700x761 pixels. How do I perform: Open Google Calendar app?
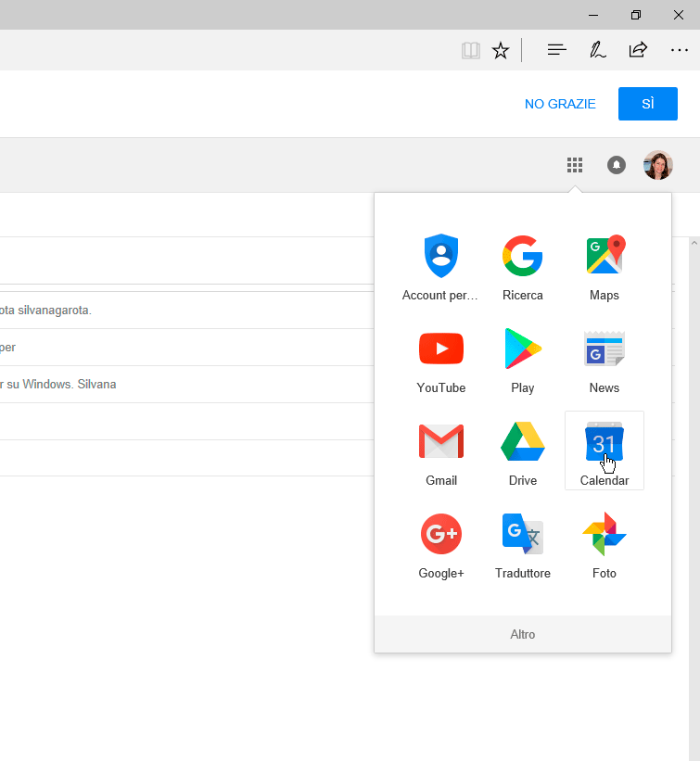604,450
